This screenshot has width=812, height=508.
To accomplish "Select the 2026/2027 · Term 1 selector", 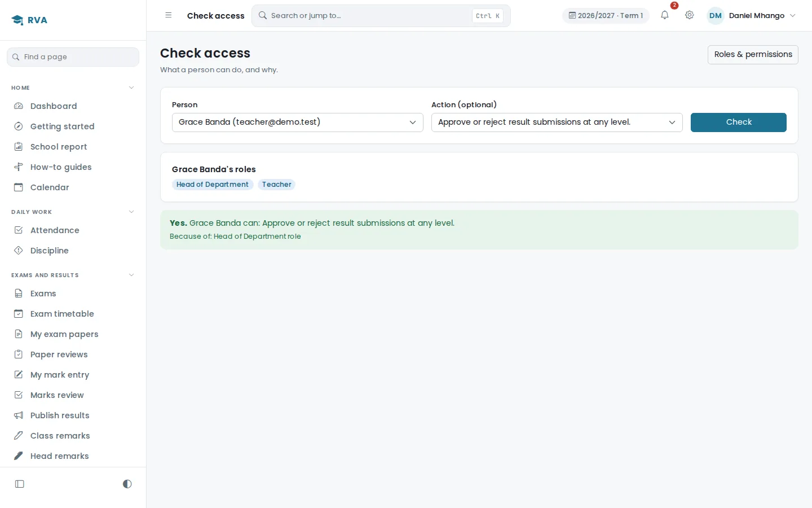I will [x=606, y=16].
